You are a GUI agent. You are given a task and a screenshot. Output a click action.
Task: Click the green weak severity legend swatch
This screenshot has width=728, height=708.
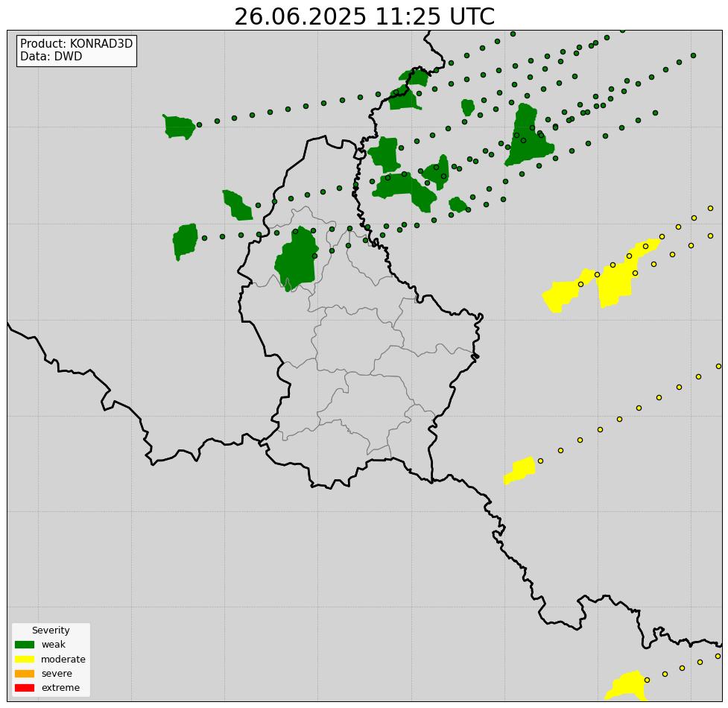(x=25, y=645)
